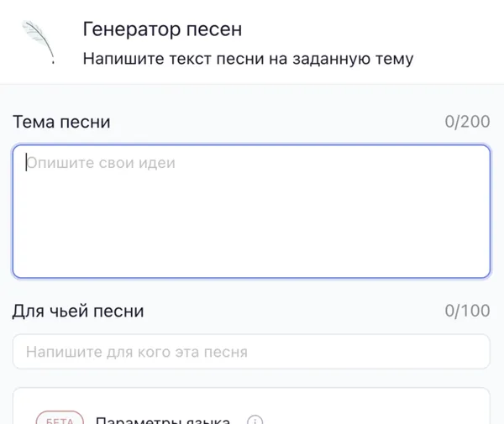This screenshot has height=424, width=504.
Task: Click the feather quill logo icon
Action: [x=39, y=42]
